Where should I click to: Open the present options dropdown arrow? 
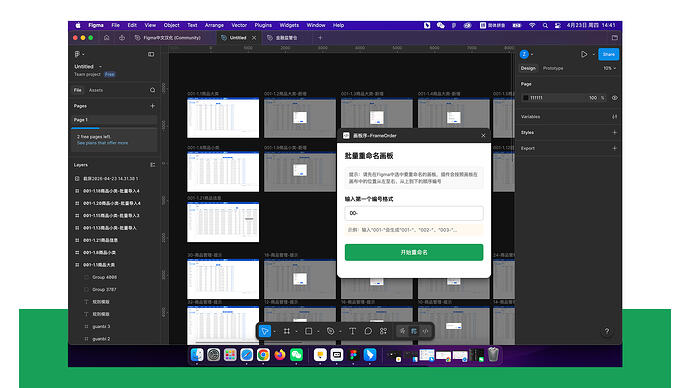coord(594,55)
